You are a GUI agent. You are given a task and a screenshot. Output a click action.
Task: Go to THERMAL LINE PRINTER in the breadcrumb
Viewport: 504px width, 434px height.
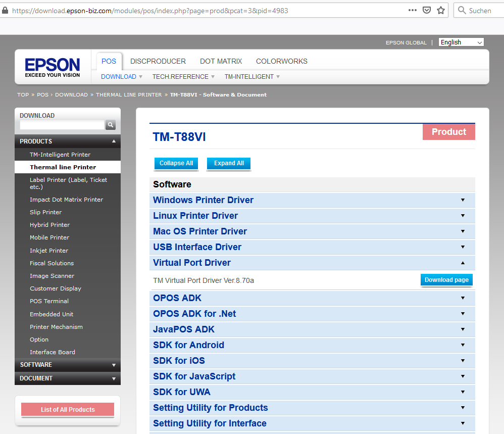click(x=129, y=95)
